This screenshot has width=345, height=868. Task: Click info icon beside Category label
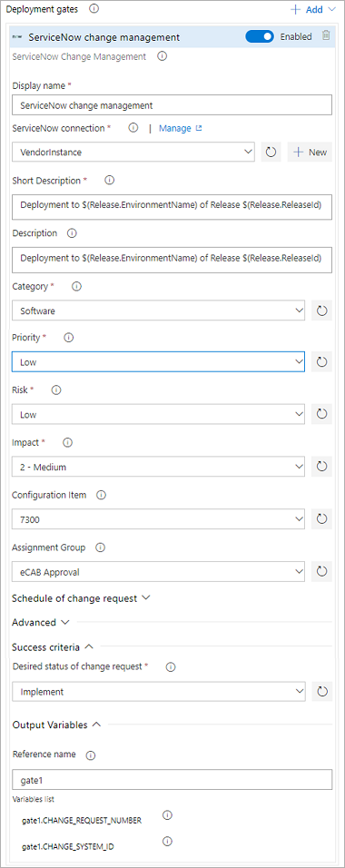coord(76,286)
